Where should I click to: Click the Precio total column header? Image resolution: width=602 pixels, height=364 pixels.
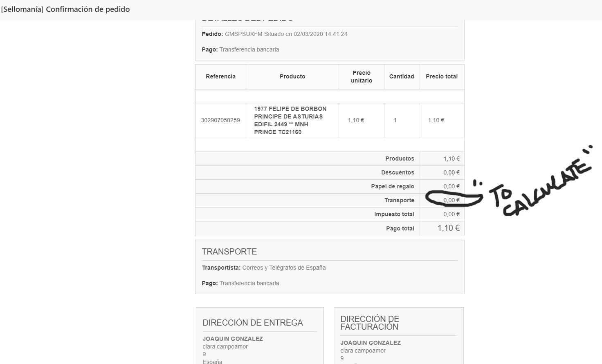[x=442, y=76]
